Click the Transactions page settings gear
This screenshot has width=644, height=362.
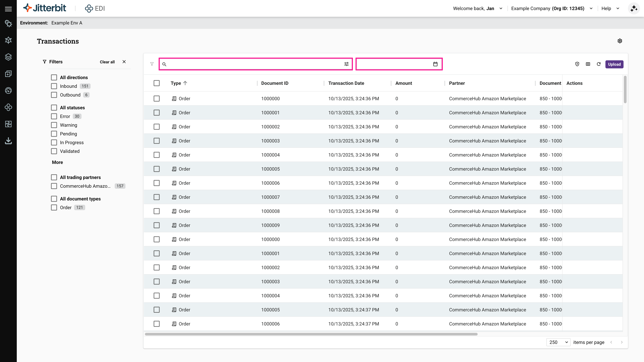tap(620, 41)
